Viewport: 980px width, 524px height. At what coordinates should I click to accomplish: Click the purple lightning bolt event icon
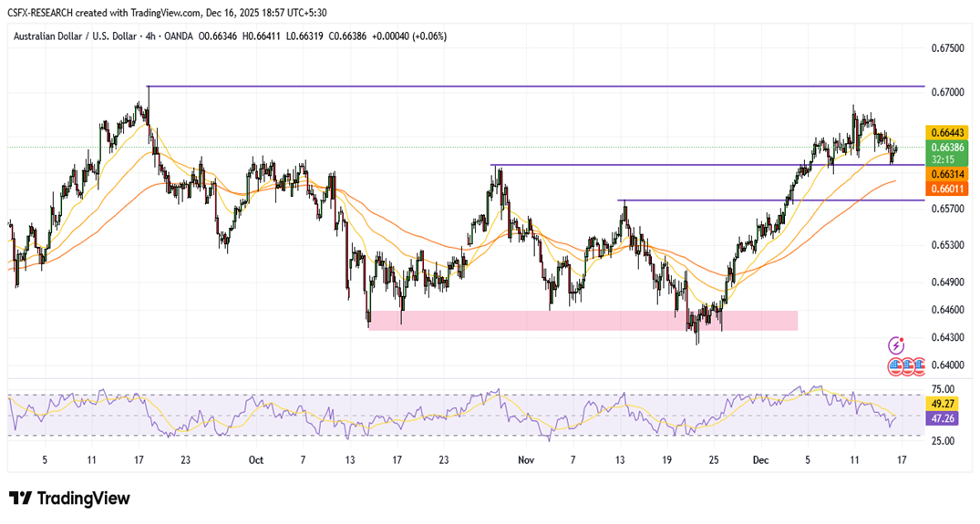[895, 345]
